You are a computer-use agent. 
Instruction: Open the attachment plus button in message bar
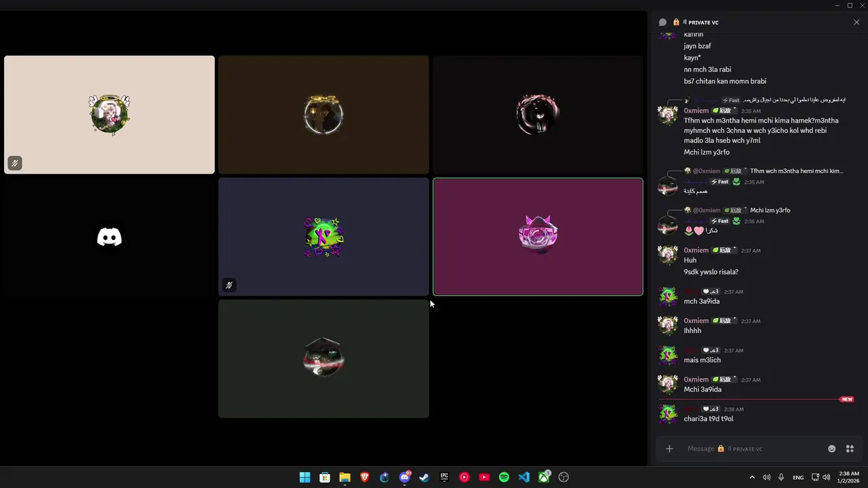pyautogui.click(x=669, y=449)
